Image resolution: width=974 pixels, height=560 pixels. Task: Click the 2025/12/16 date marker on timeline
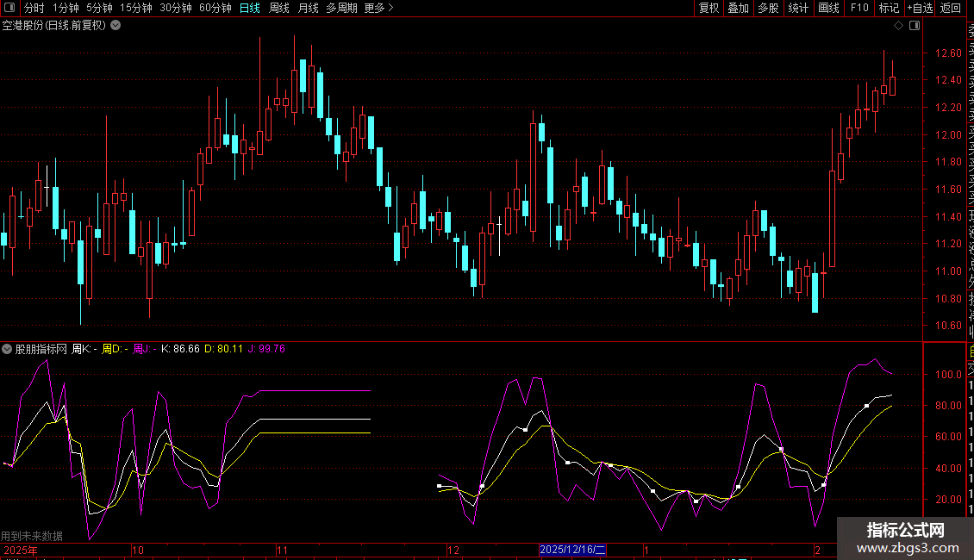572,550
